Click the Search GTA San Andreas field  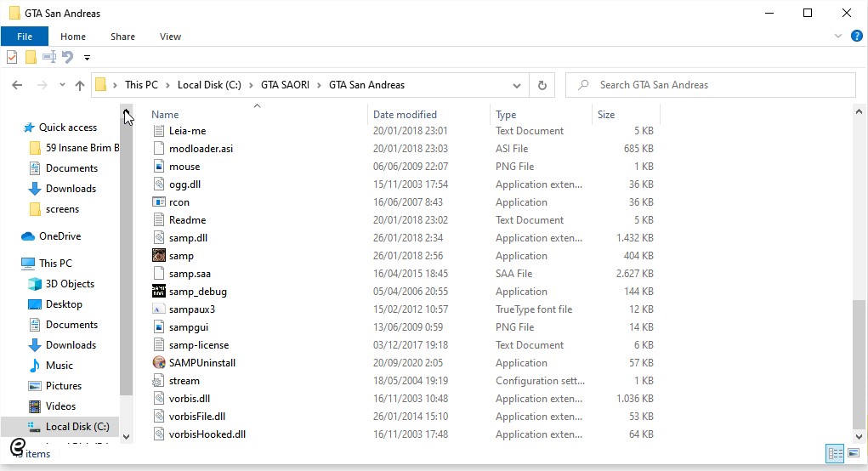[710, 85]
